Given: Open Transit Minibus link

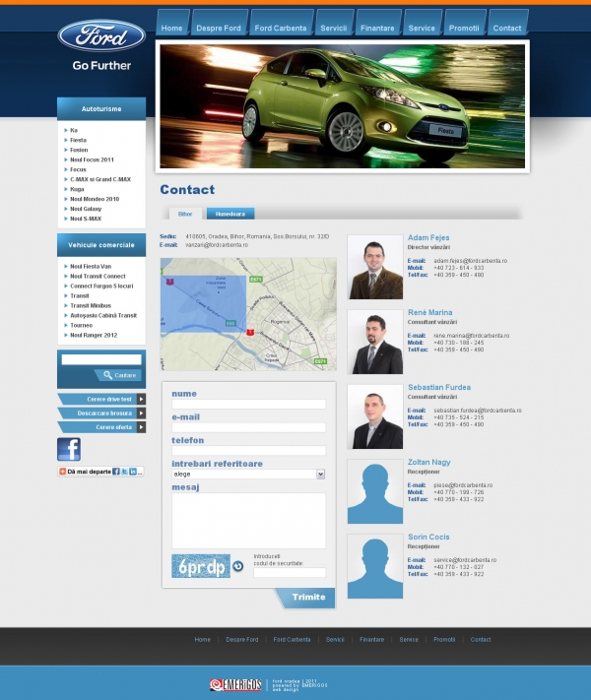Looking at the screenshot, I should coord(91,306).
